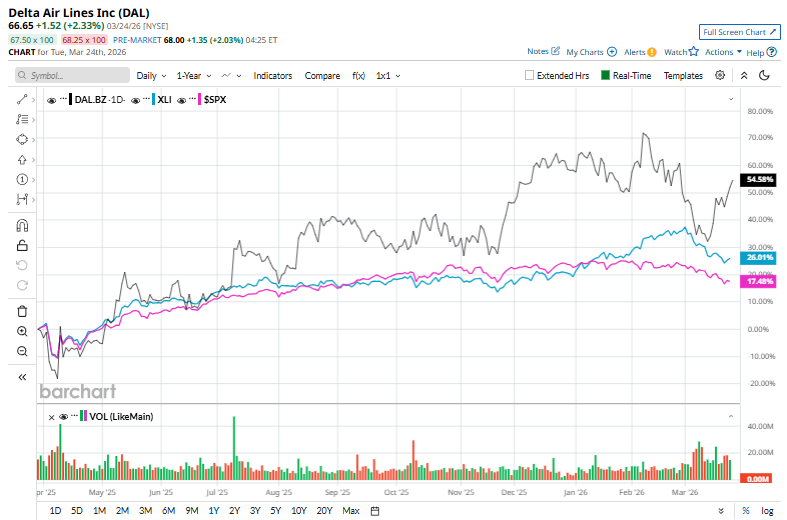The width and height of the screenshot is (787, 520).
Task: Zoom out with the magnifier minus
Action: tap(22, 351)
